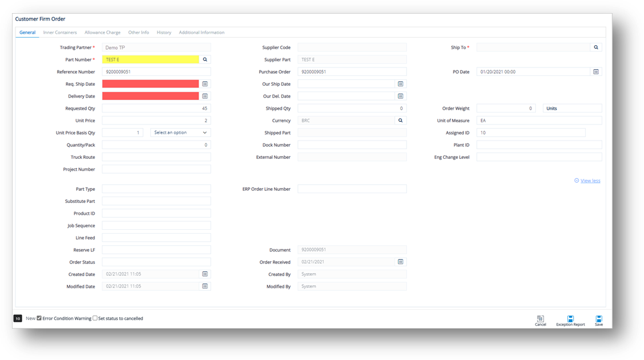Screen dimensions: 644x360
Task: Click the Reserve LF field
Action: click(157, 250)
